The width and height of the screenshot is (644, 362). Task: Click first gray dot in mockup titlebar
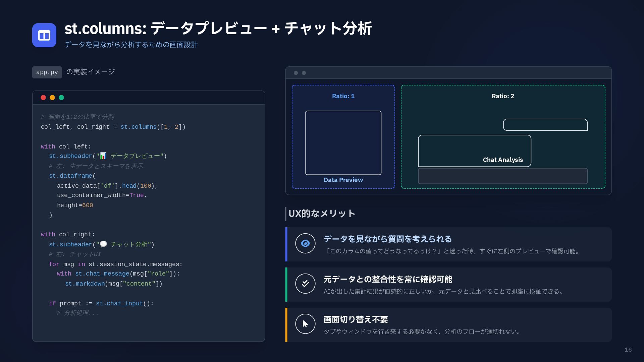[296, 73]
